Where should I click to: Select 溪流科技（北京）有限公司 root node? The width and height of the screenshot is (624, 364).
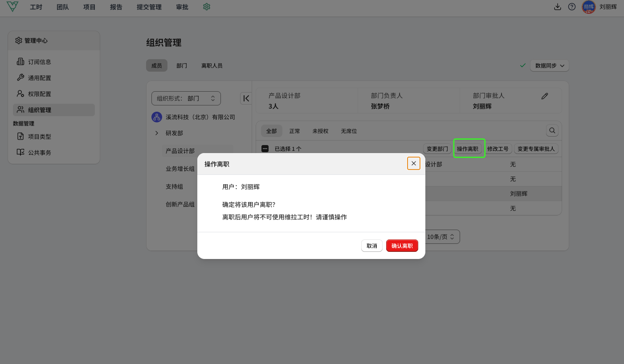(200, 117)
